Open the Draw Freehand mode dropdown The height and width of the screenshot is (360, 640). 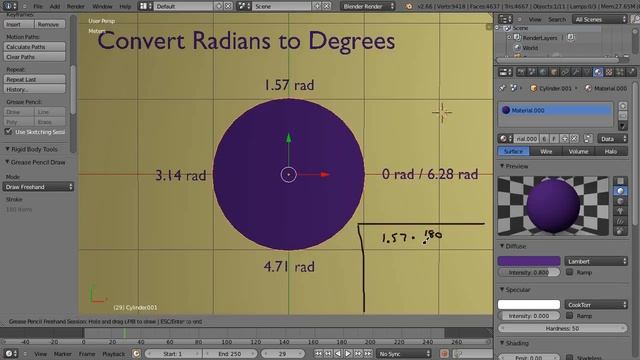pos(38,187)
